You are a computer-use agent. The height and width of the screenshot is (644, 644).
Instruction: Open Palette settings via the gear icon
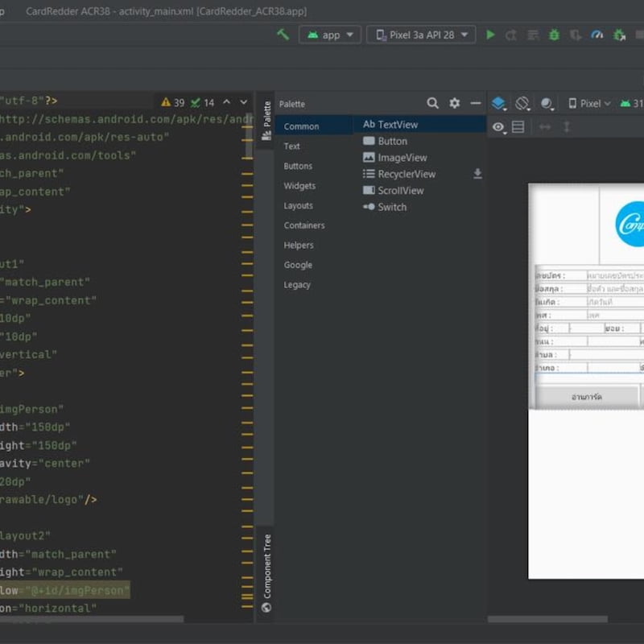tap(454, 104)
